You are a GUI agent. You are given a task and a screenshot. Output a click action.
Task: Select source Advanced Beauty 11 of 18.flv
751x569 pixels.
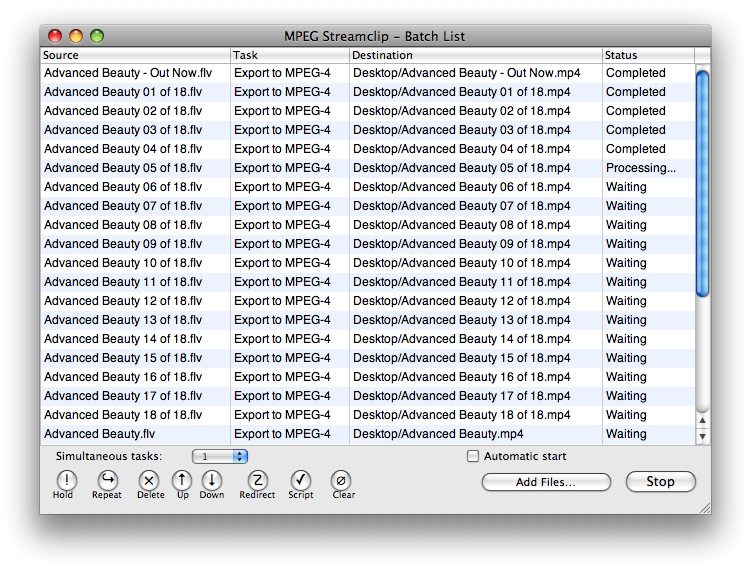tap(123, 282)
